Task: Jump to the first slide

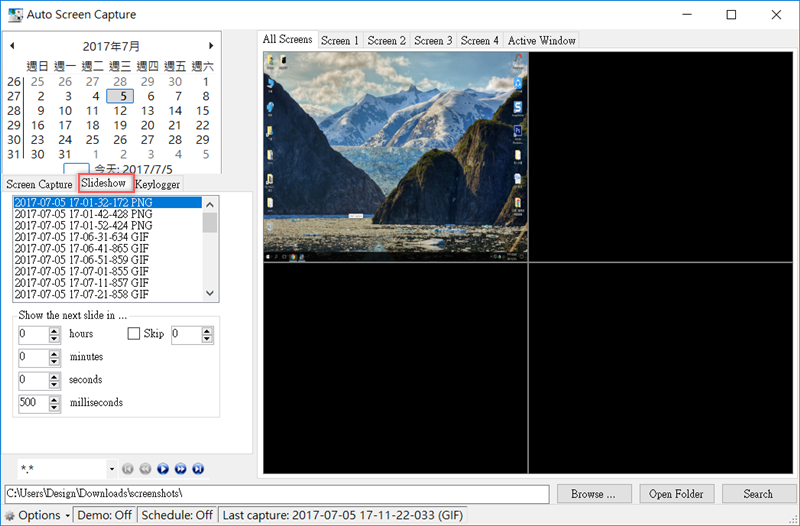Action: pos(127,468)
